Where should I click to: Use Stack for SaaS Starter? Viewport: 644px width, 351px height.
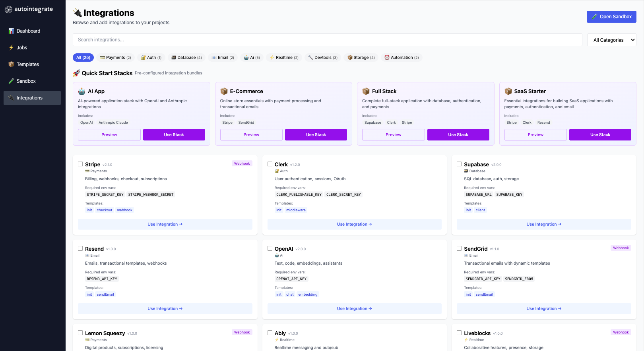tap(600, 135)
